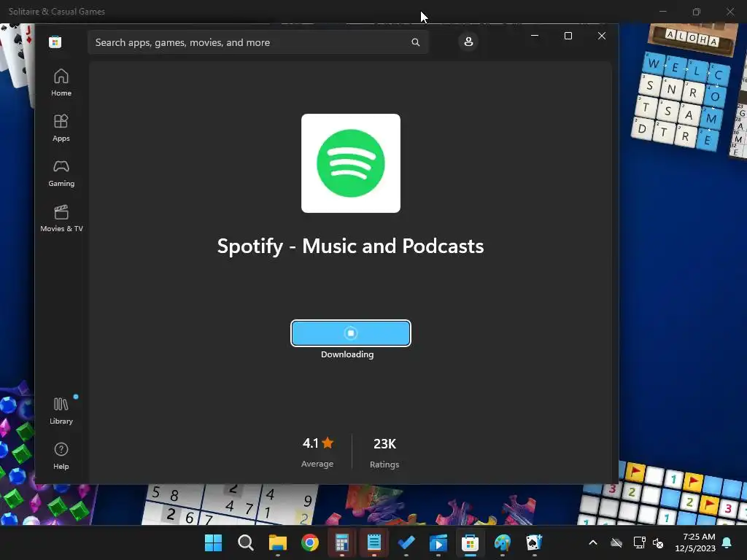Switch to Calculator in the taskbar

click(341, 542)
